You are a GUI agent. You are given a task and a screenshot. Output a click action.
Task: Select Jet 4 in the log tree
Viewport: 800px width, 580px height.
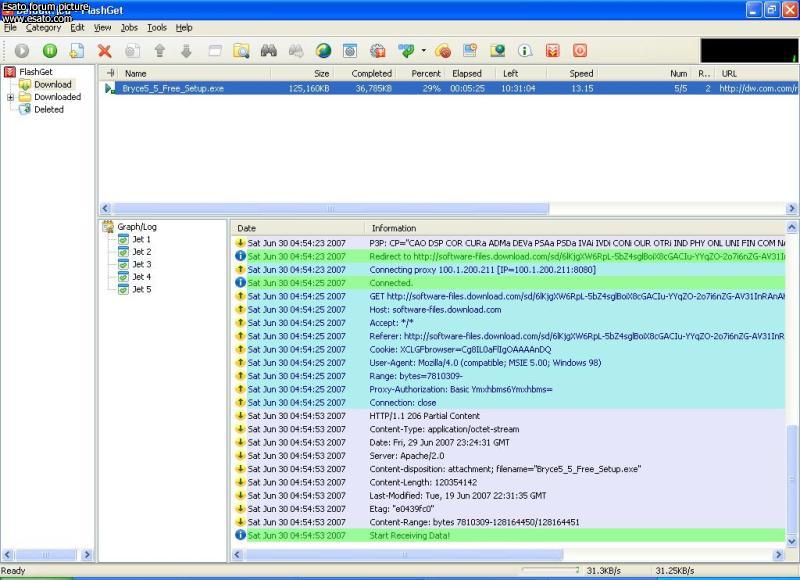point(141,276)
